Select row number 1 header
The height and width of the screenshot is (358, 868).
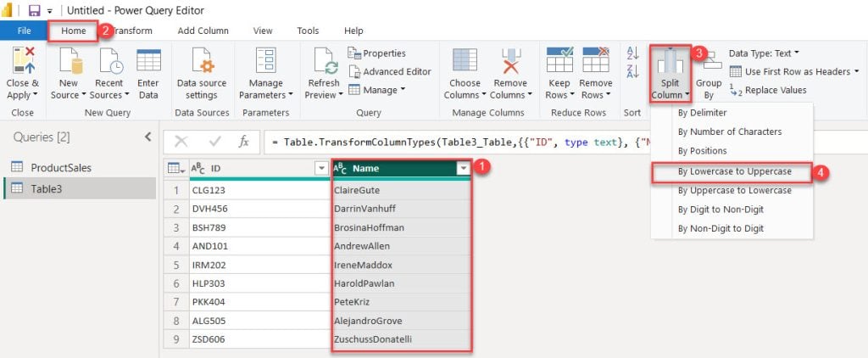tap(176, 190)
